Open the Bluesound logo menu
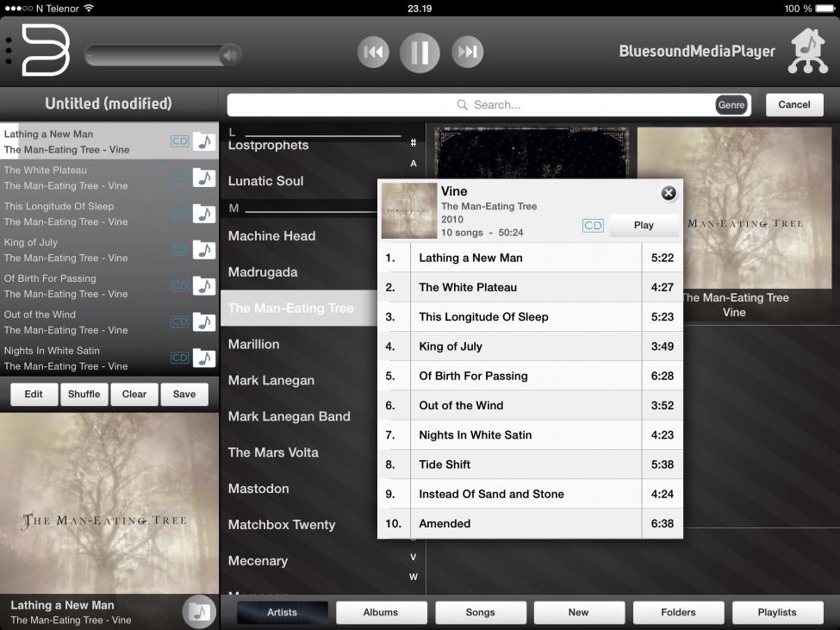840x630 pixels. click(46, 50)
